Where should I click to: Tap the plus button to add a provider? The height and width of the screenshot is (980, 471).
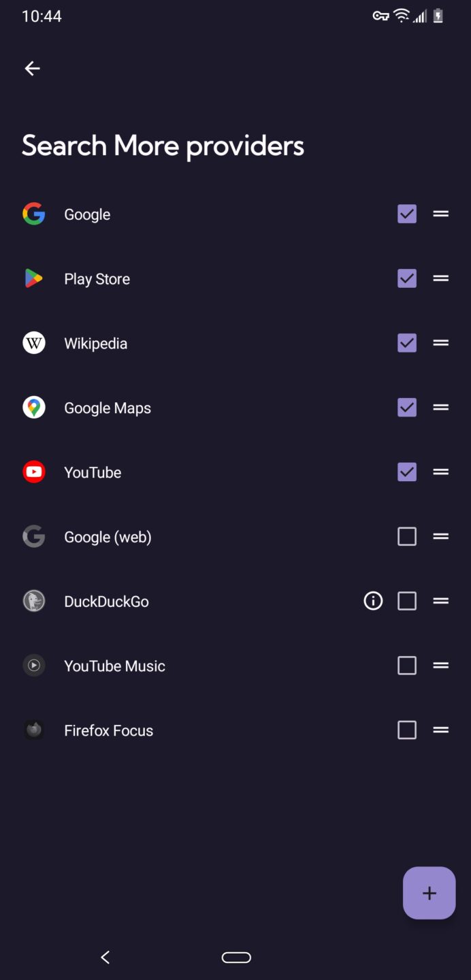429,893
